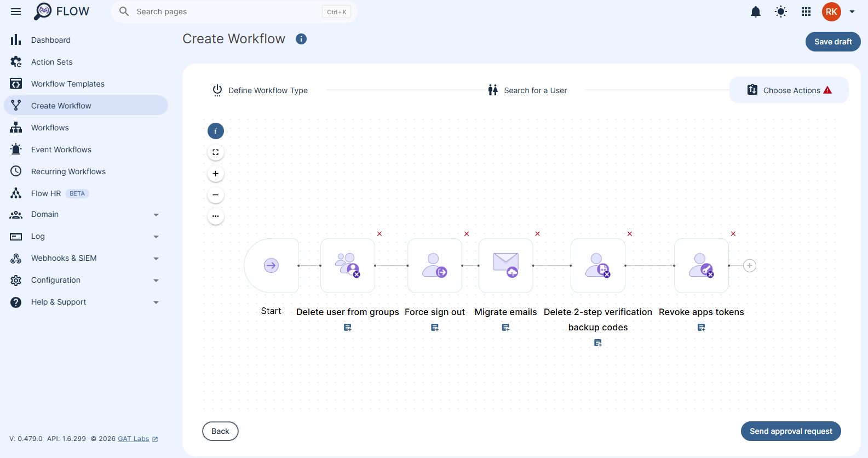868x458 pixels.
Task: Expand the Domain menu chevron
Action: pos(156,215)
